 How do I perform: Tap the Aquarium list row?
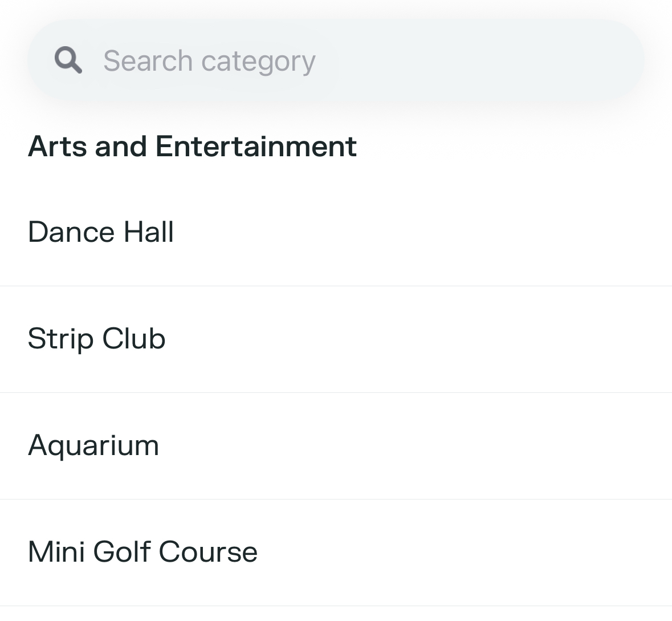[x=336, y=445]
